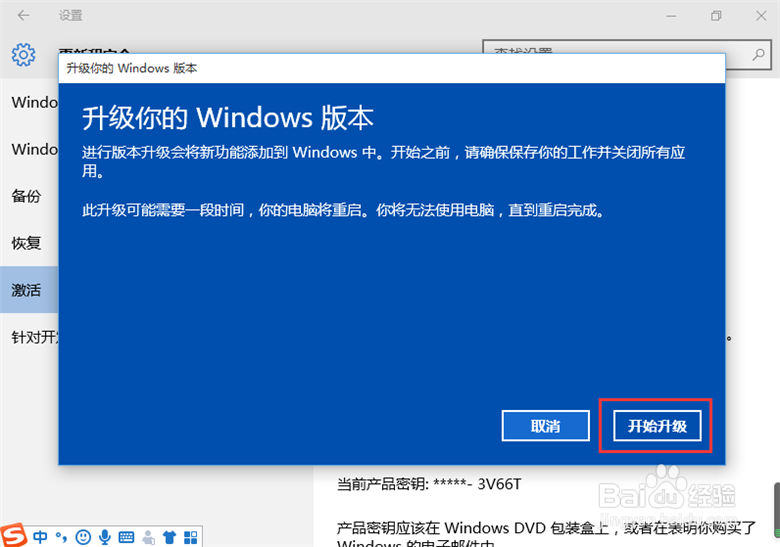780x547 pixels.
Task: Click the 当前产品密钥 text line
Action: click(429, 484)
